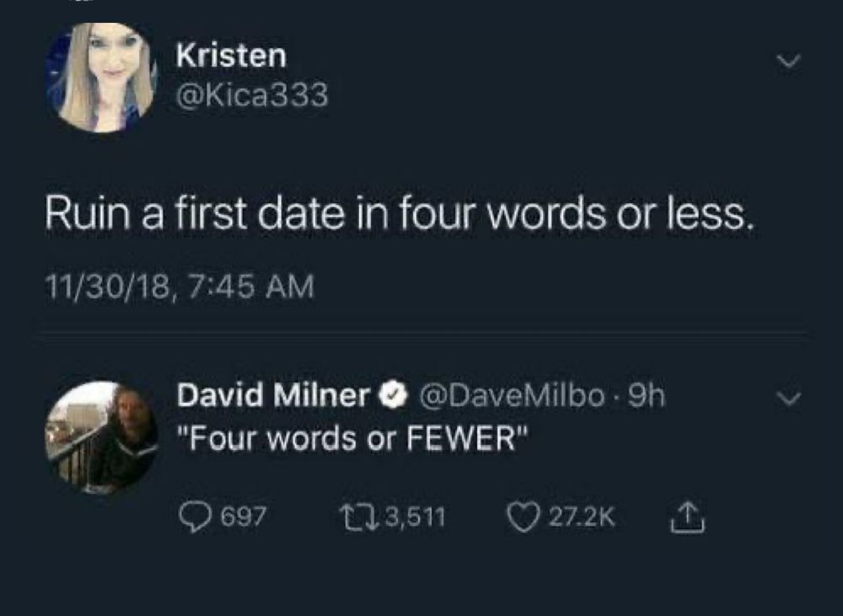The image size is (843, 616).
Task: Click the verified badge next to David Milner
Action: click(393, 396)
